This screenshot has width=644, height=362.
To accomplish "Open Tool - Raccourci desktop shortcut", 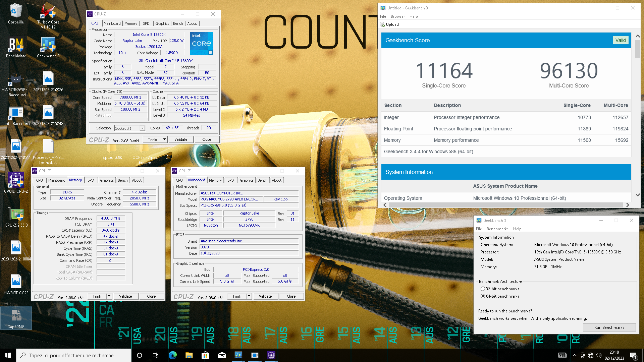I will pos(16,115).
